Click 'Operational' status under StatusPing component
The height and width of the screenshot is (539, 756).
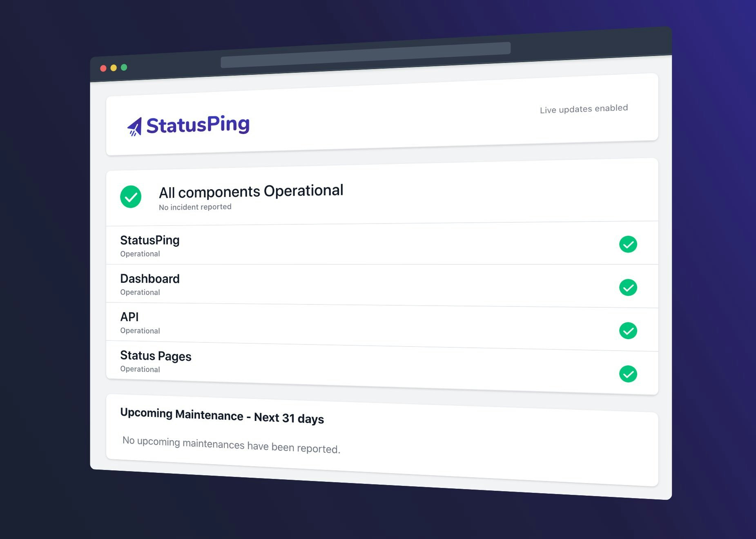tap(140, 254)
